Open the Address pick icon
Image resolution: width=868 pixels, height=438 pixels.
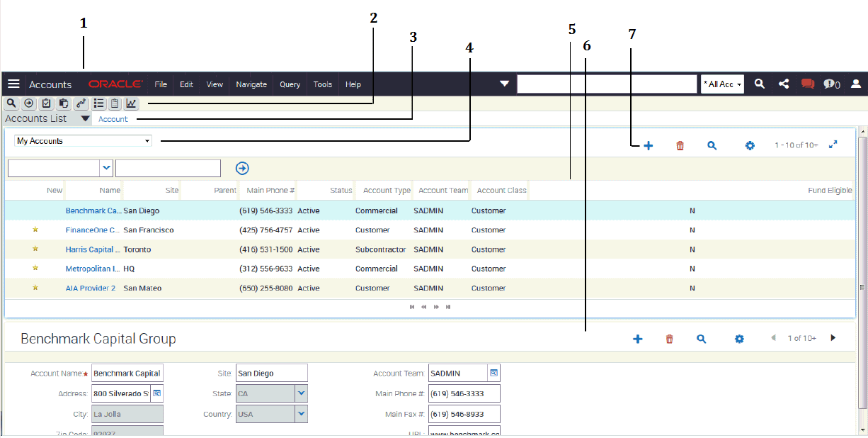tap(156, 393)
